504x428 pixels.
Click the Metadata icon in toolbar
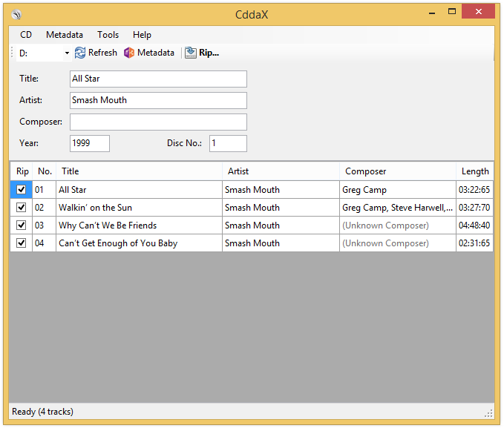point(129,53)
